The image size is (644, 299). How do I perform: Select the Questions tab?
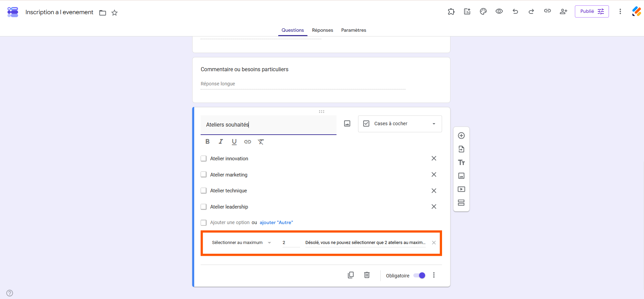pos(293,30)
